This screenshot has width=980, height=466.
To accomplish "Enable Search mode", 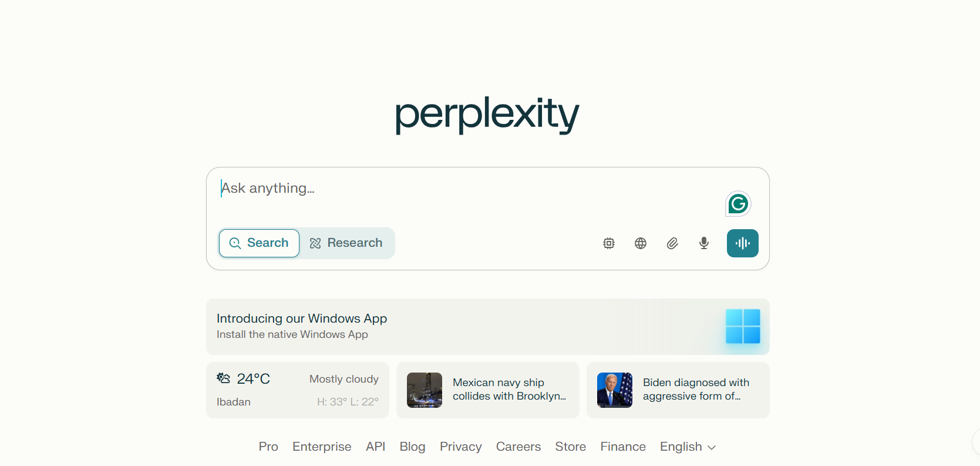I will tap(259, 243).
